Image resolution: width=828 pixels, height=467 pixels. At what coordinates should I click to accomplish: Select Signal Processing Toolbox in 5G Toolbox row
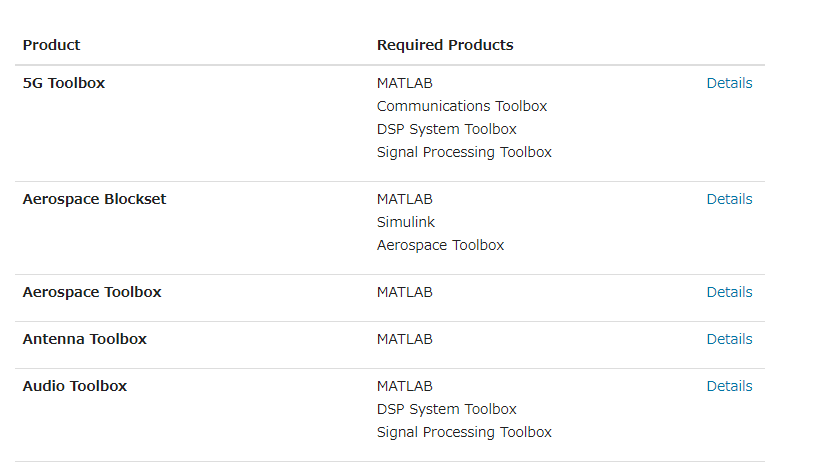464,152
